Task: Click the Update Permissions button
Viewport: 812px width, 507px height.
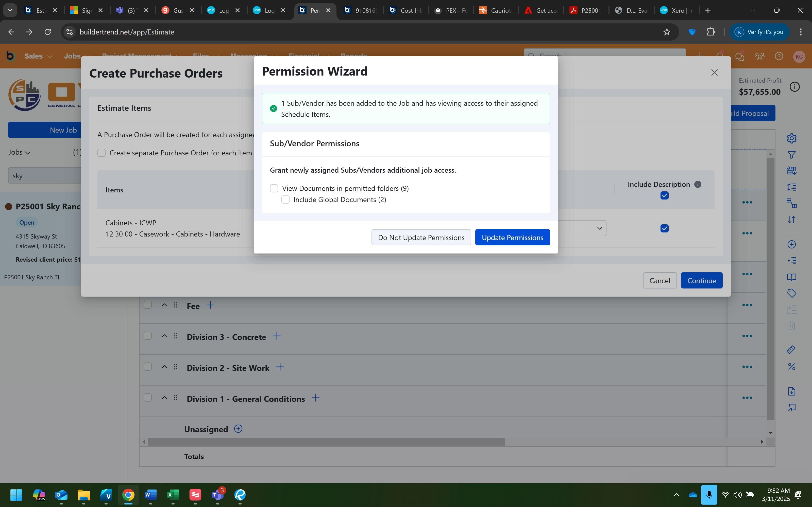Action: tap(512, 238)
